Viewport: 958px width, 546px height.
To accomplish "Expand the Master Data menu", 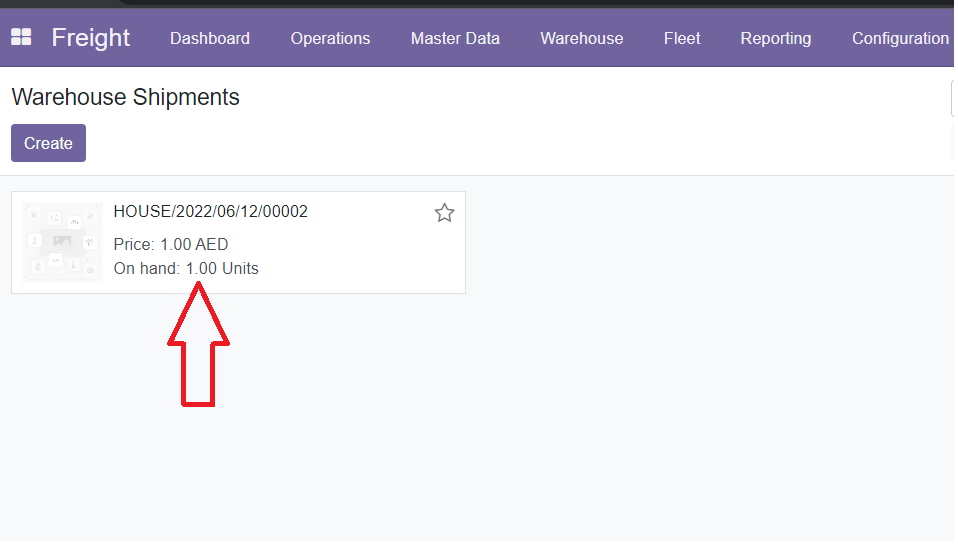I will coord(455,39).
